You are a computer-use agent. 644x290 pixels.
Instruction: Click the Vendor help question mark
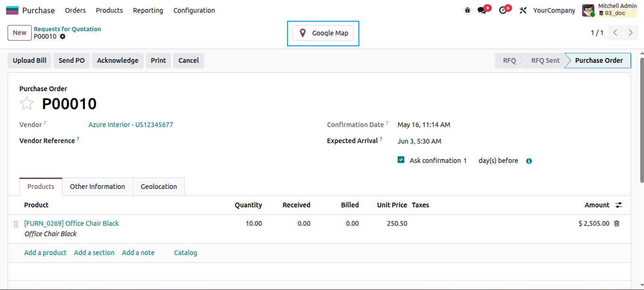[45, 123]
